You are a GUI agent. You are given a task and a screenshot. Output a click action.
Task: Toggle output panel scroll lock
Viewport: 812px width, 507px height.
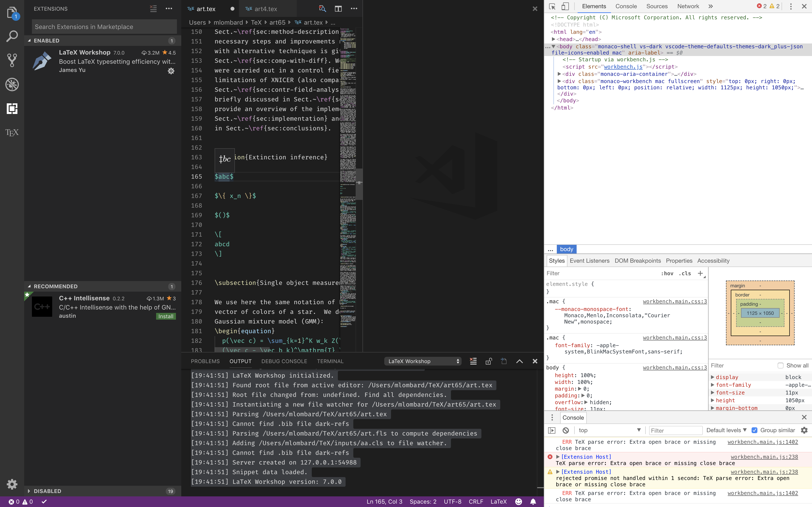click(489, 361)
